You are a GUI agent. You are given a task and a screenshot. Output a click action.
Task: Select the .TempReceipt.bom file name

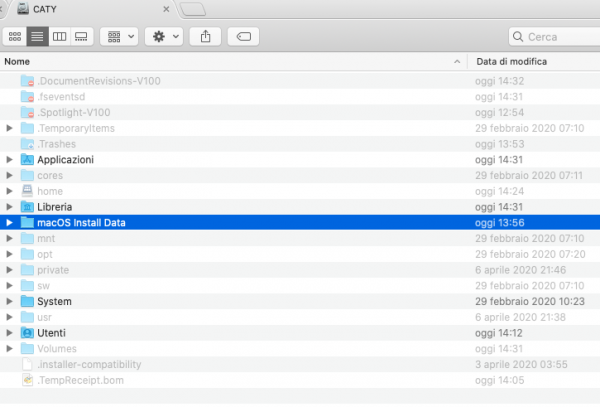(x=80, y=380)
